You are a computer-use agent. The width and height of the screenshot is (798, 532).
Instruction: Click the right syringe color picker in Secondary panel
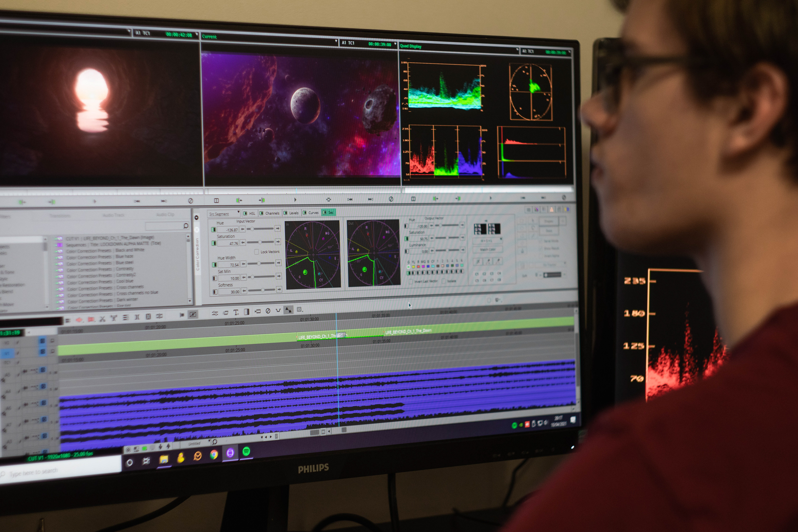[x=498, y=261]
